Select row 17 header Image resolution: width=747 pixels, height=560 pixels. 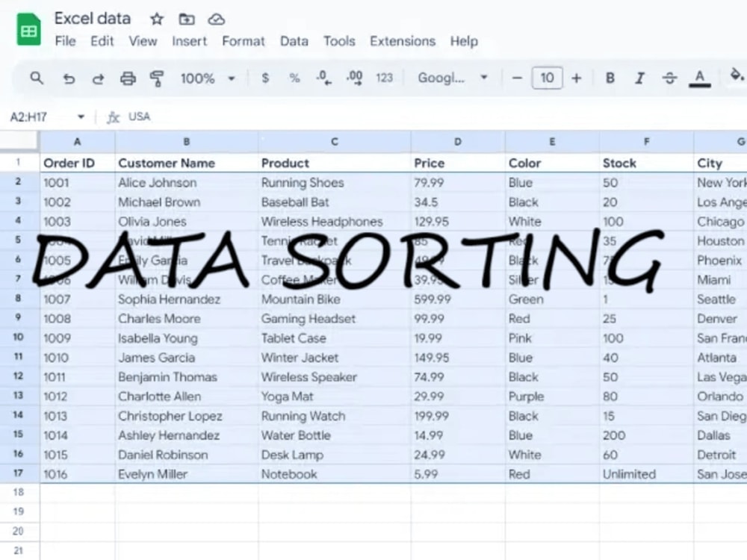pos(19,473)
